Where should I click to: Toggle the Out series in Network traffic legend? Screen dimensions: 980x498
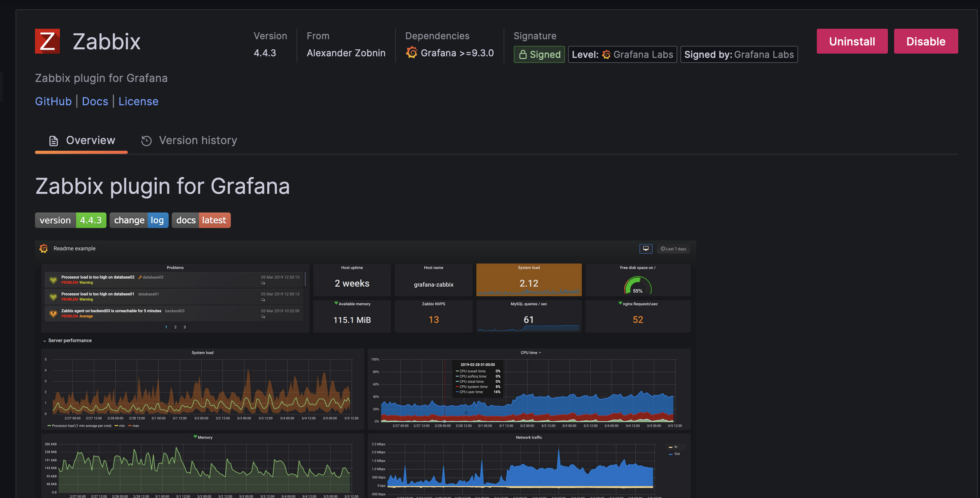click(x=676, y=453)
